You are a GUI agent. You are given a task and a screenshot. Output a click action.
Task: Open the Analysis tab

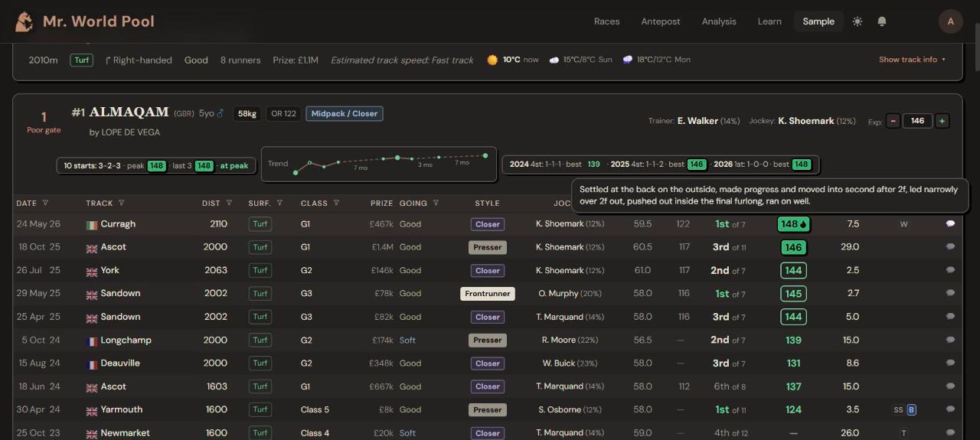pyautogui.click(x=719, y=21)
